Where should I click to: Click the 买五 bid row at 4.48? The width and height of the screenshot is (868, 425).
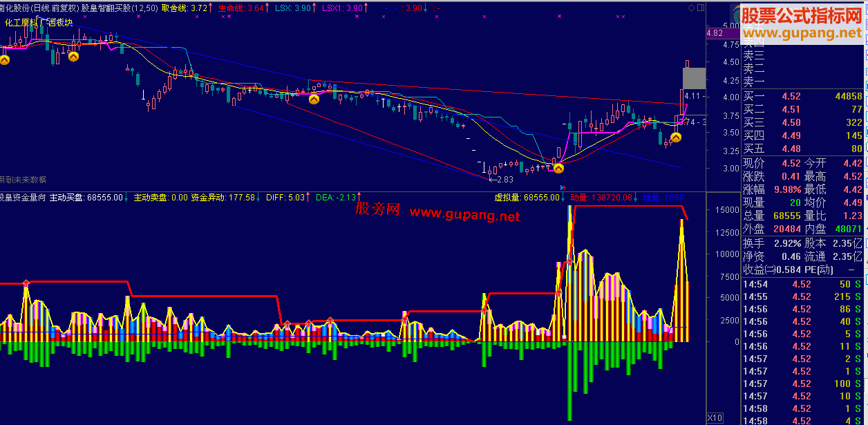tap(802, 149)
